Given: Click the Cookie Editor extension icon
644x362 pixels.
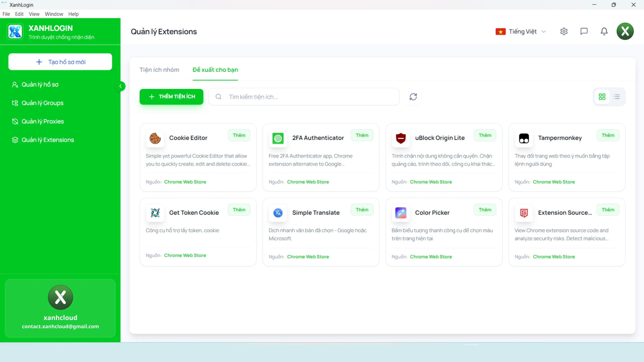Looking at the screenshot, I should coord(155,138).
